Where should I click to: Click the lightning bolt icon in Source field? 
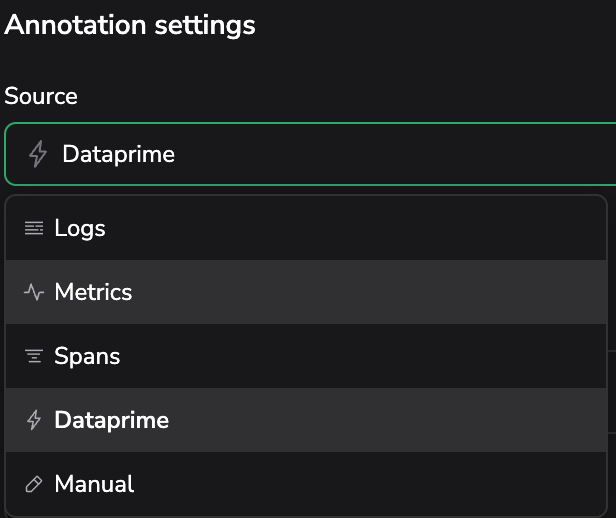(37, 154)
